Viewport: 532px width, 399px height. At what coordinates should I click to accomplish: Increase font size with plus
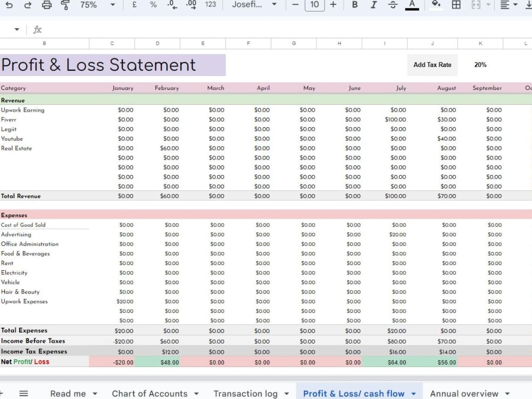[333, 5]
